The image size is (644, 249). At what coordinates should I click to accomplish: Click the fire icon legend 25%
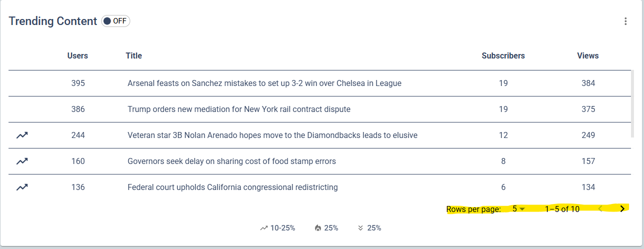(317, 228)
